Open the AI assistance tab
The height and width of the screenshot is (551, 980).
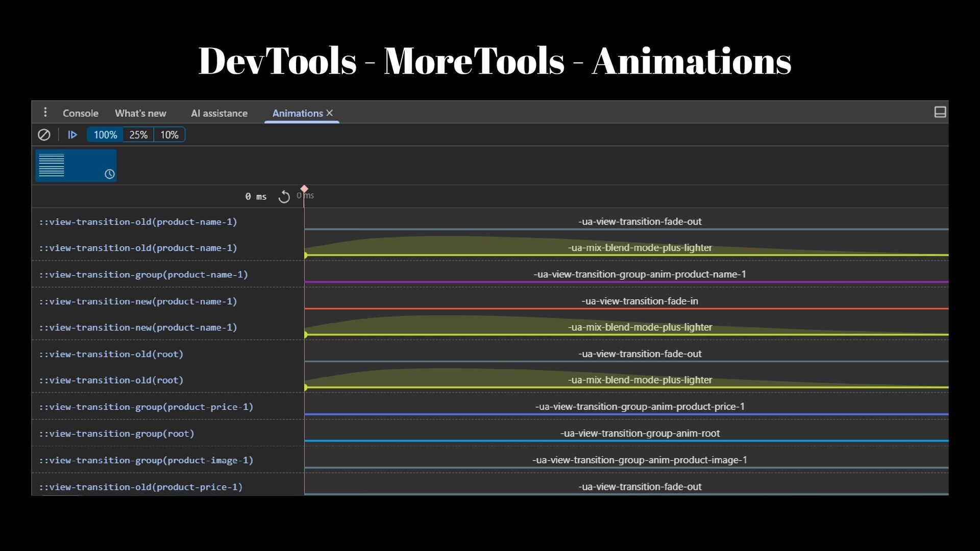[x=219, y=113]
